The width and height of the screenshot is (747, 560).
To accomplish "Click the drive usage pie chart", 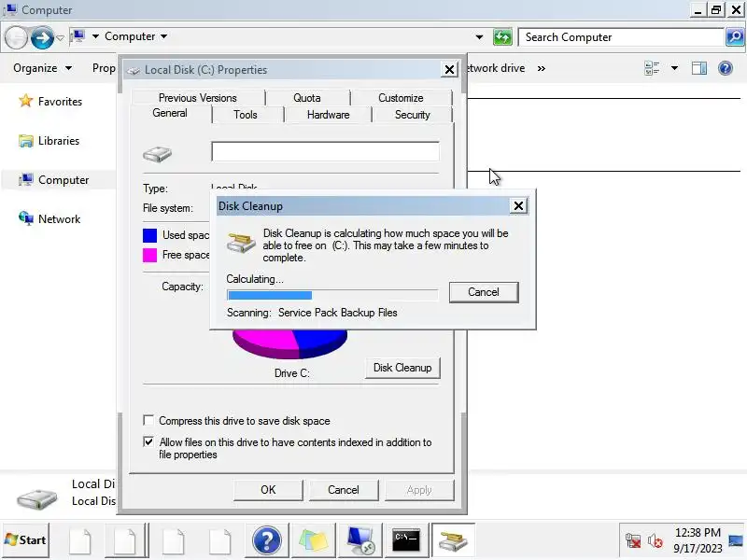I will point(289,343).
